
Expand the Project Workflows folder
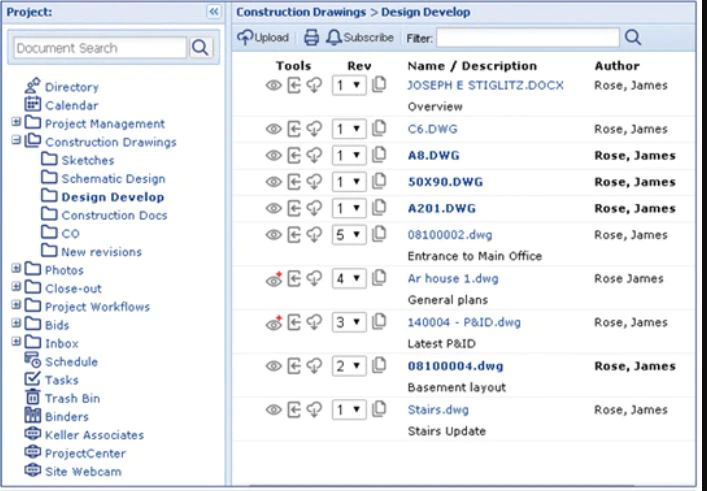[x=16, y=305]
